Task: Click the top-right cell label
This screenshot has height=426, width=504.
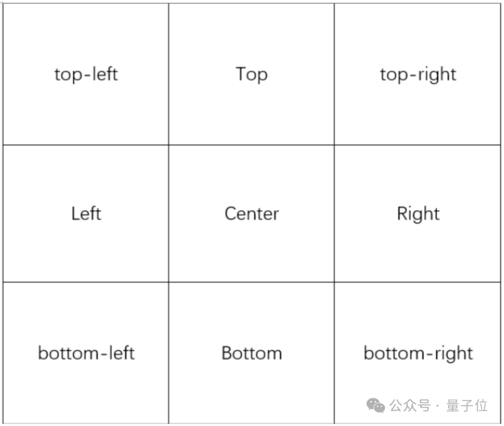Action: (x=418, y=75)
